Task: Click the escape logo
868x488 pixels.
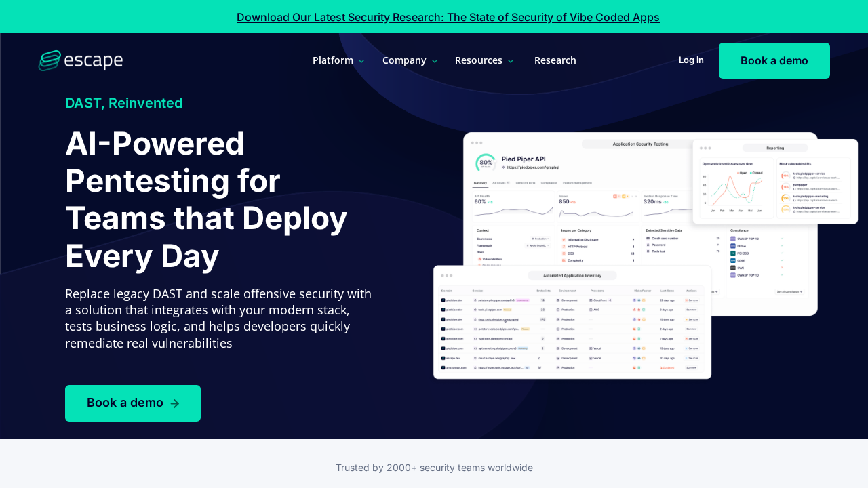Action: [x=80, y=60]
